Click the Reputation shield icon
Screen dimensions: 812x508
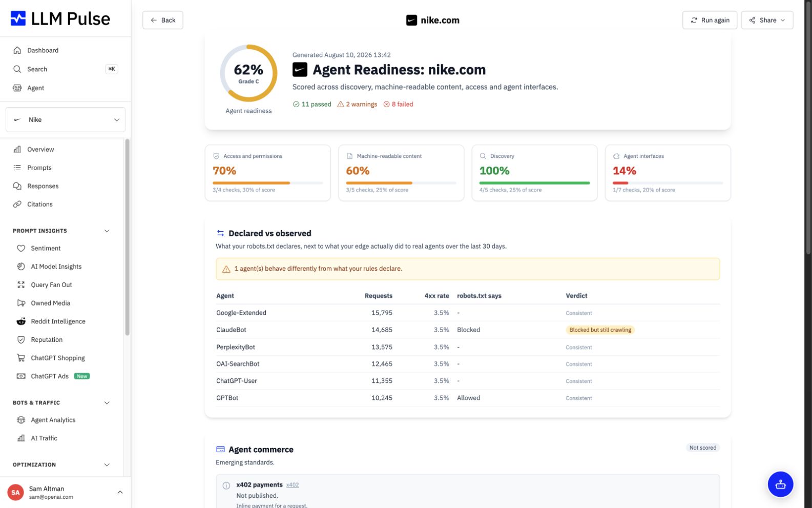21,340
